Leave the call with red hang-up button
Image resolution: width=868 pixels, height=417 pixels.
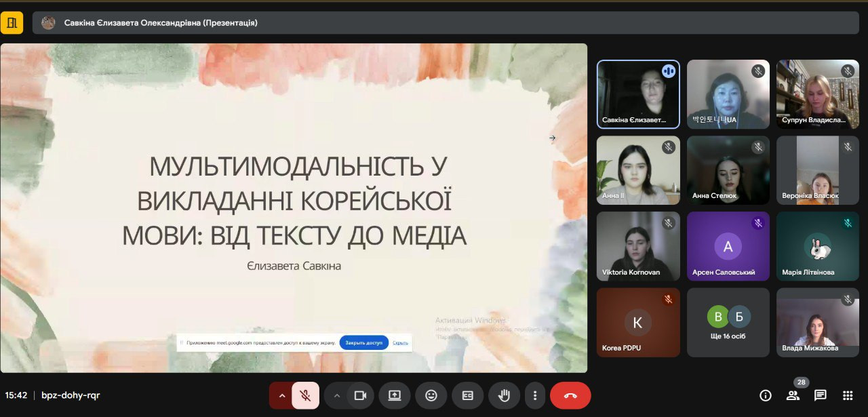[570, 395]
